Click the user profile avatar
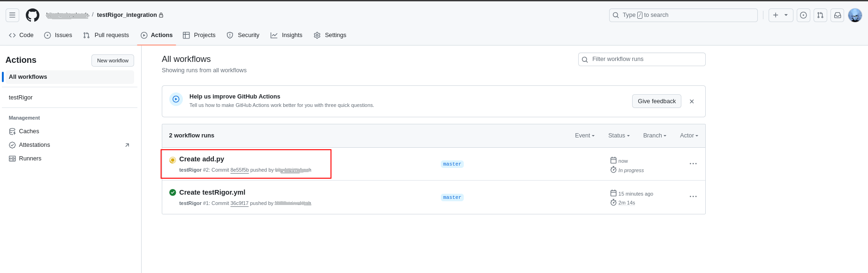 click(x=855, y=15)
